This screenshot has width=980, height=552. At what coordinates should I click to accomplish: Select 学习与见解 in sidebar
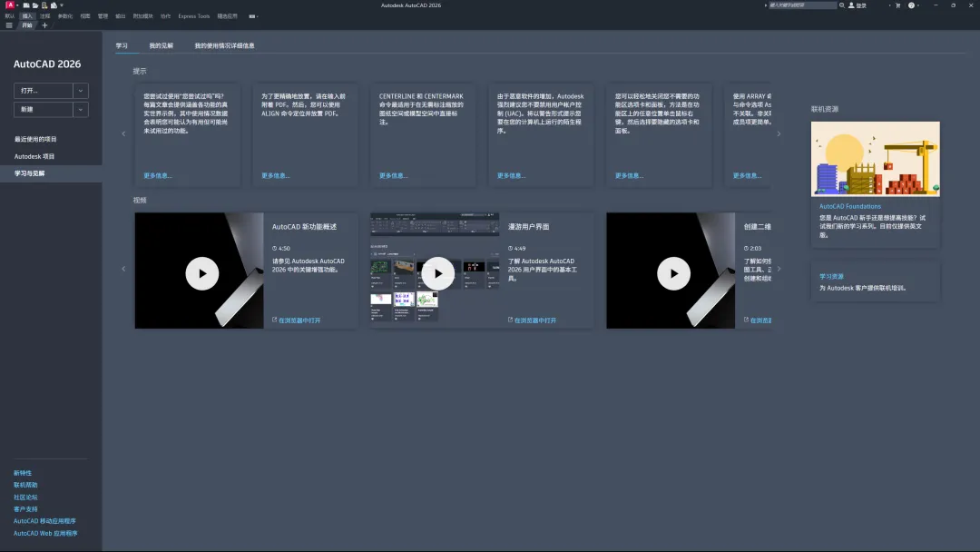pyautogui.click(x=51, y=173)
